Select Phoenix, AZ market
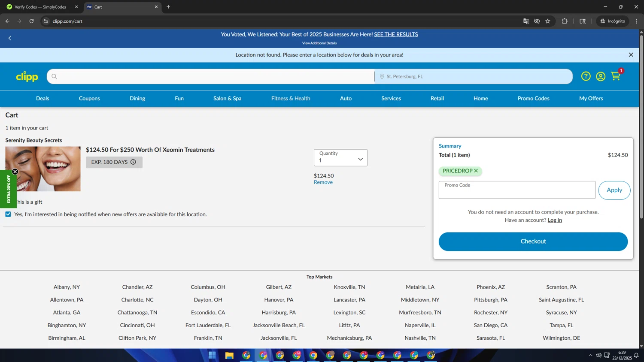Viewport: 644px width, 362px height. (x=491, y=287)
